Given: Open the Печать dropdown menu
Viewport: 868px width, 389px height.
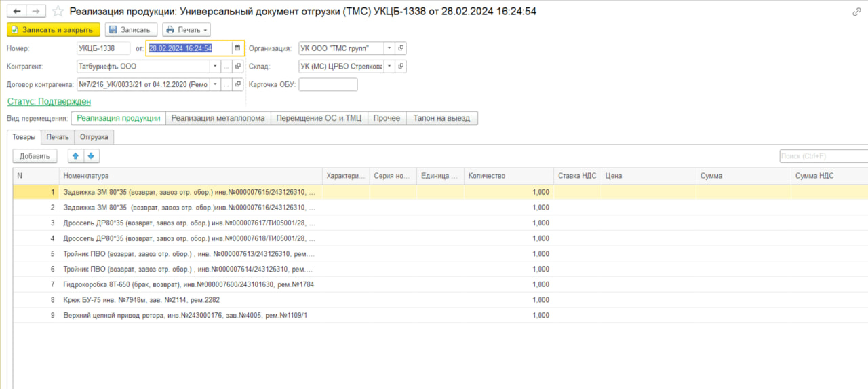Looking at the screenshot, I should click(x=186, y=30).
